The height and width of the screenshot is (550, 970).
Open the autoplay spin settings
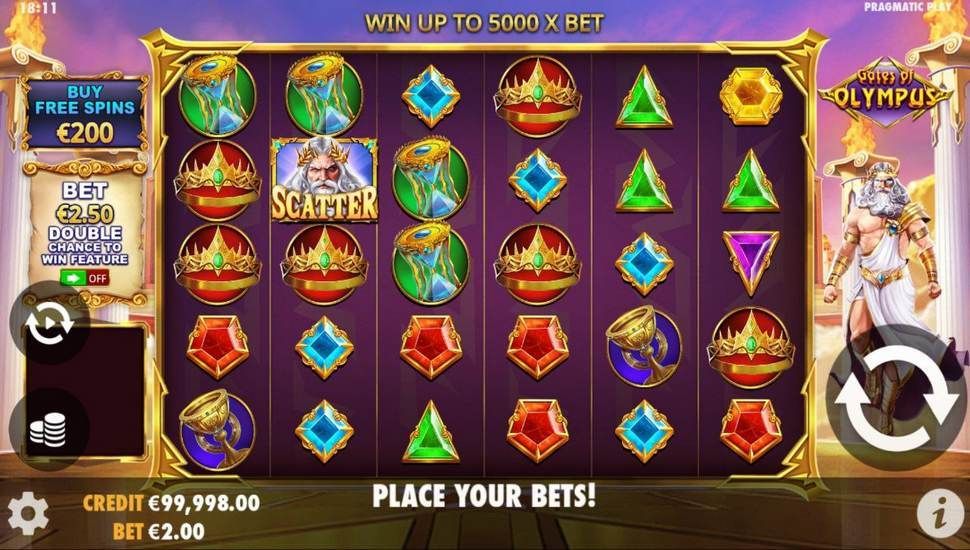point(49,321)
